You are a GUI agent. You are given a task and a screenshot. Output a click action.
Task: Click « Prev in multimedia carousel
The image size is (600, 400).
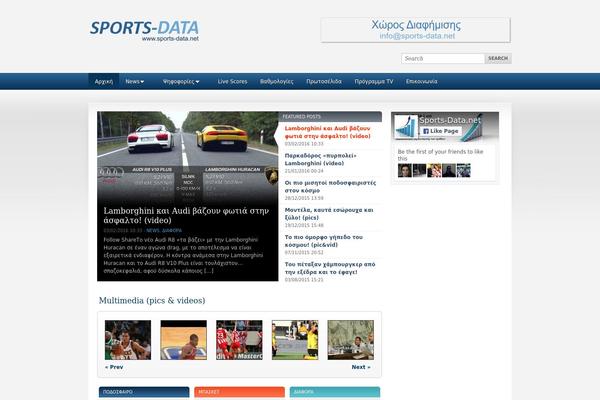114,367
